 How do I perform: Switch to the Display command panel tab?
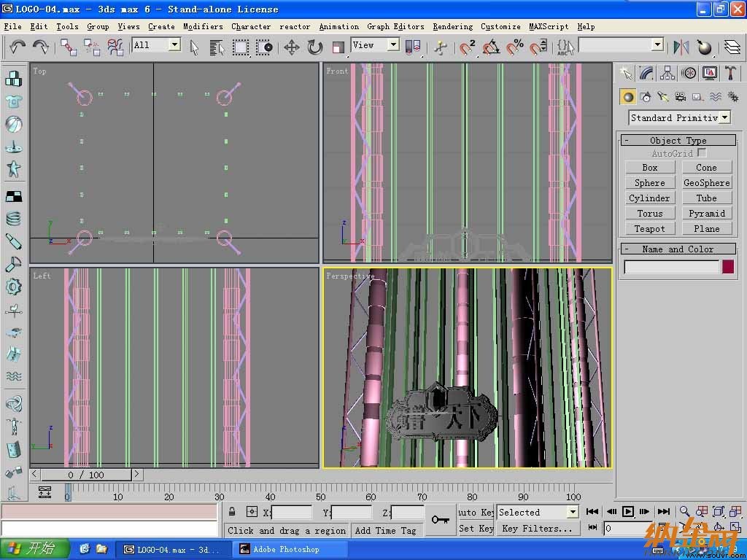click(x=710, y=73)
